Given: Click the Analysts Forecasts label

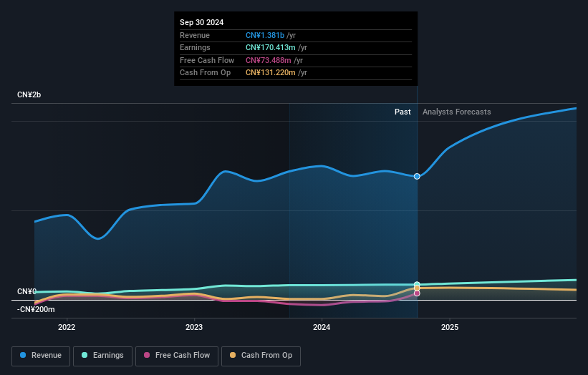Looking at the screenshot, I should [456, 112].
